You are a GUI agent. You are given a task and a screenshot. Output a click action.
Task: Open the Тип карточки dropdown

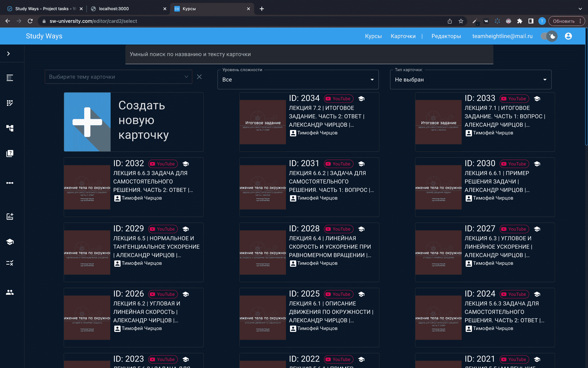click(471, 80)
